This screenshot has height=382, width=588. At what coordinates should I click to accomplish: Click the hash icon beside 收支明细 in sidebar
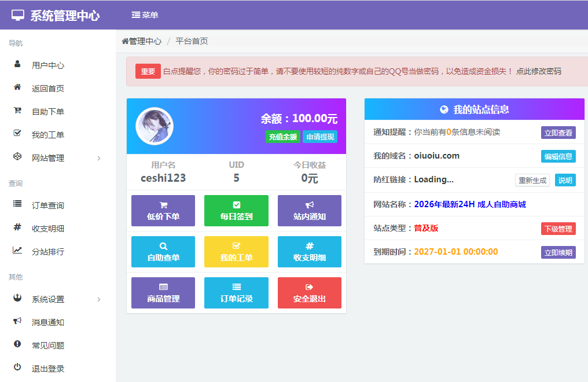point(17,228)
